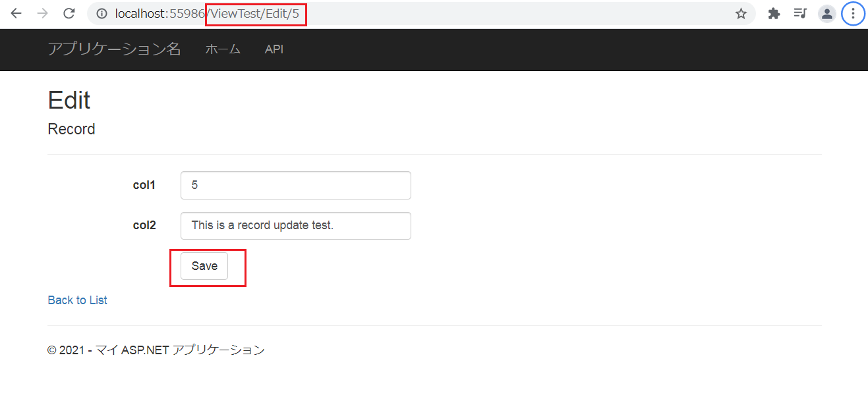The height and width of the screenshot is (399, 868).
Task: Click inside the col1 input field
Action: pyautogui.click(x=295, y=185)
